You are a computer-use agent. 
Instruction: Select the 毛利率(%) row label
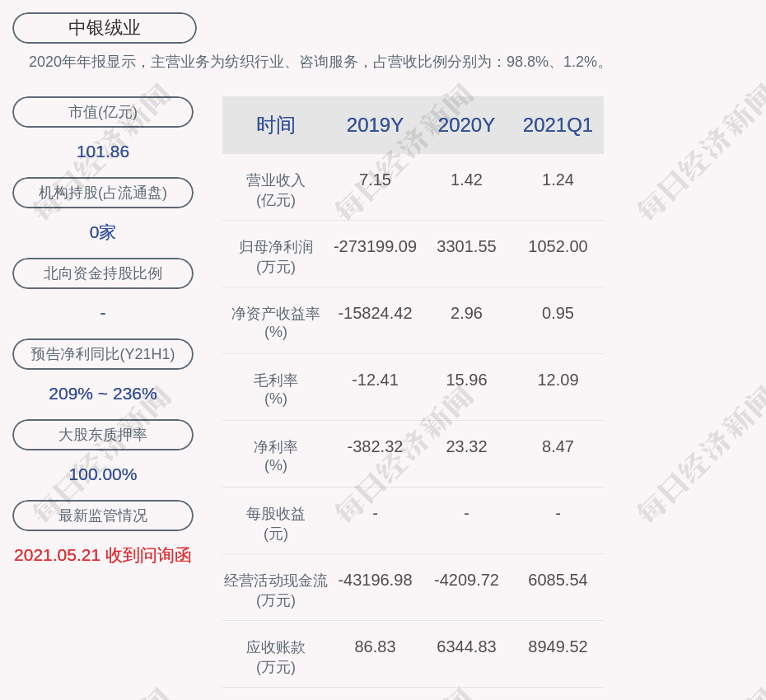click(x=276, y=390)
